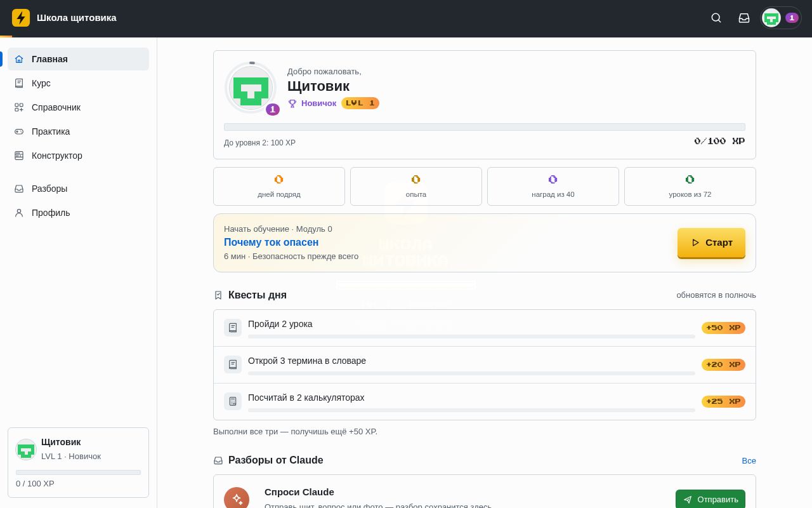812x508 pixels.
Task: Click the trophy icon next to Новичок
Action: click(x=292, y=104)
